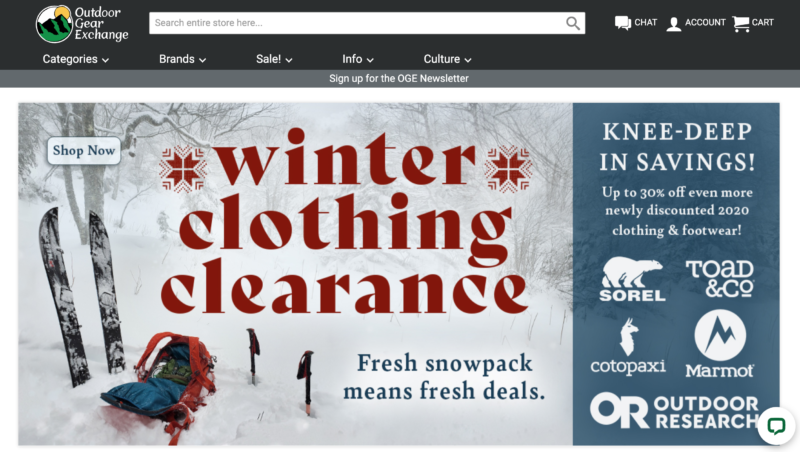Image resolution: width=800 pixels, height=452 pixels.
Task: Open the Sale! dropdown menu
Action: click(274, 59)
